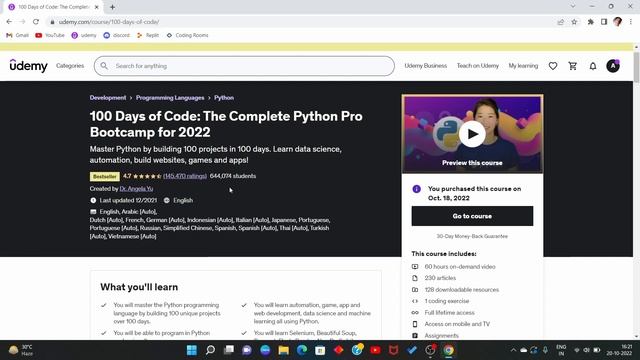This screenshot has height=360, width=640.
Task: Open the Categories menu
Action: pyautogui.click(x=70, y=66)
